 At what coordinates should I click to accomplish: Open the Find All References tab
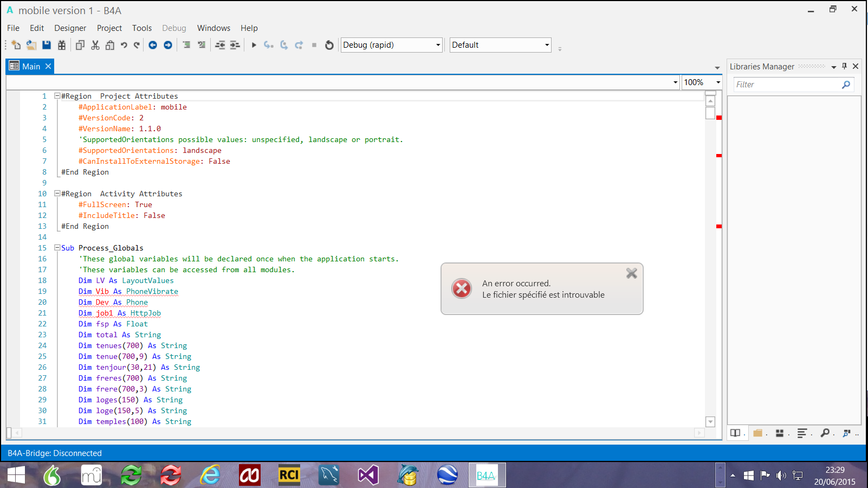point(846,433)
